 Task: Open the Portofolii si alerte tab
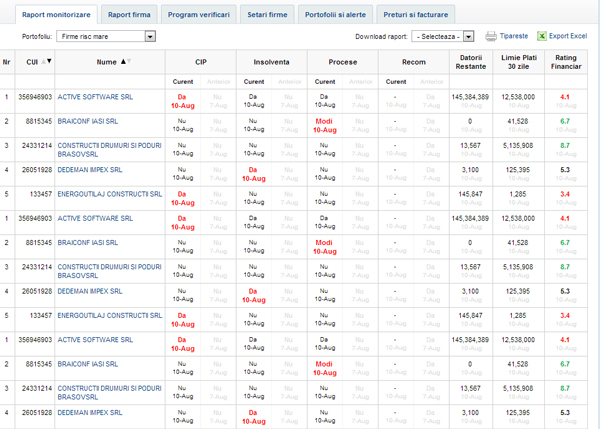pos(335,15)
